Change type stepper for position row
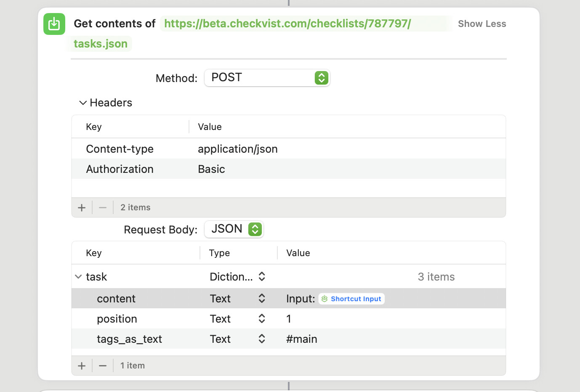This screenshot has width=580, height=392. (x=261, y=319)
